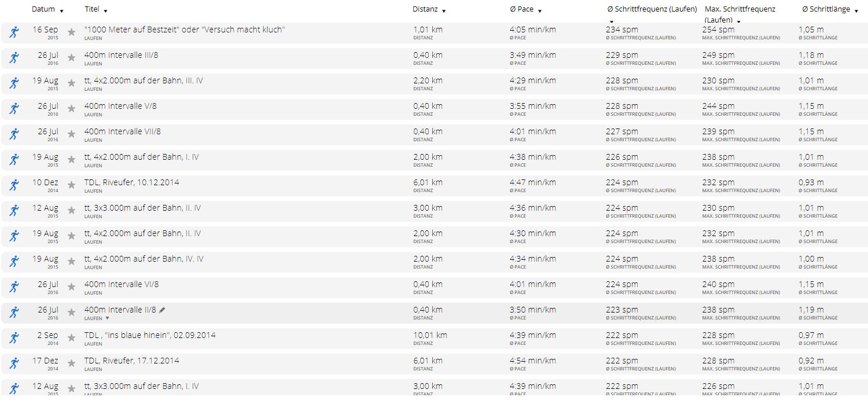
Task: Click the 10,01 km distance value
Action: point(430,335)
